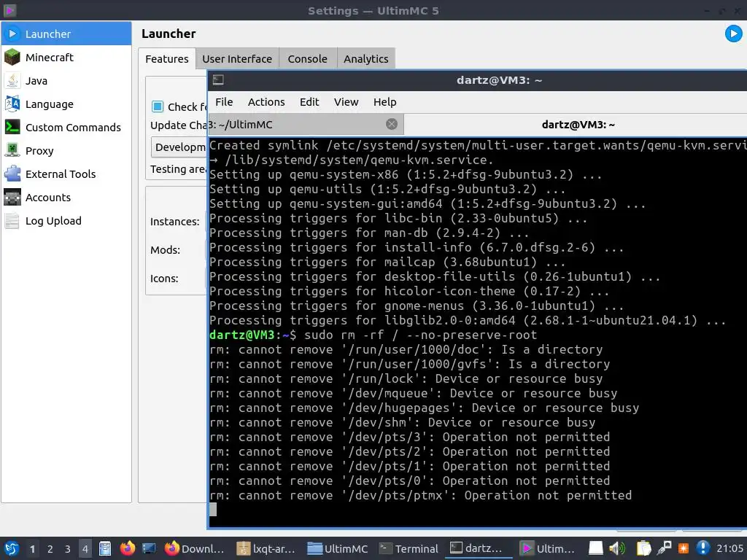Launch file manager from taskbar quick launch
Image resolution: width=747 pixels, height=560 pixels.
pyautogui.click(x=105, y=548)
